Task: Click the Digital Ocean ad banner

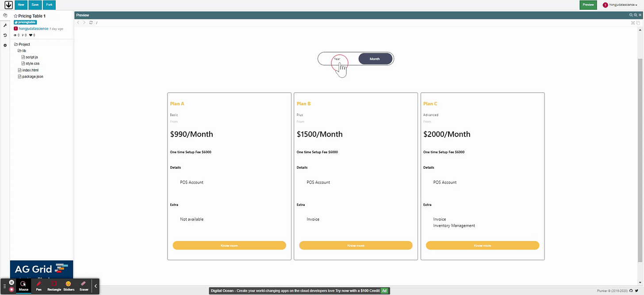Action: pos(299,291)
